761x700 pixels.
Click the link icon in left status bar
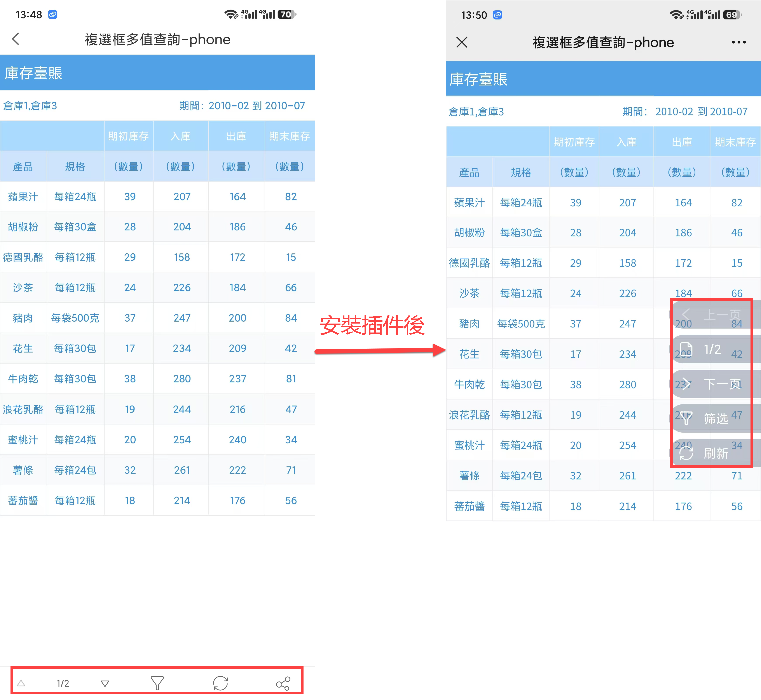[x=53, y=14]
